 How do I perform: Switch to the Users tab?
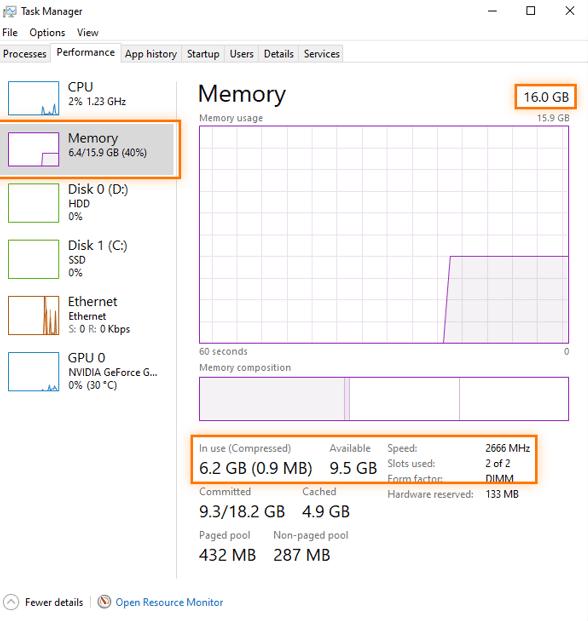[242, 54]
